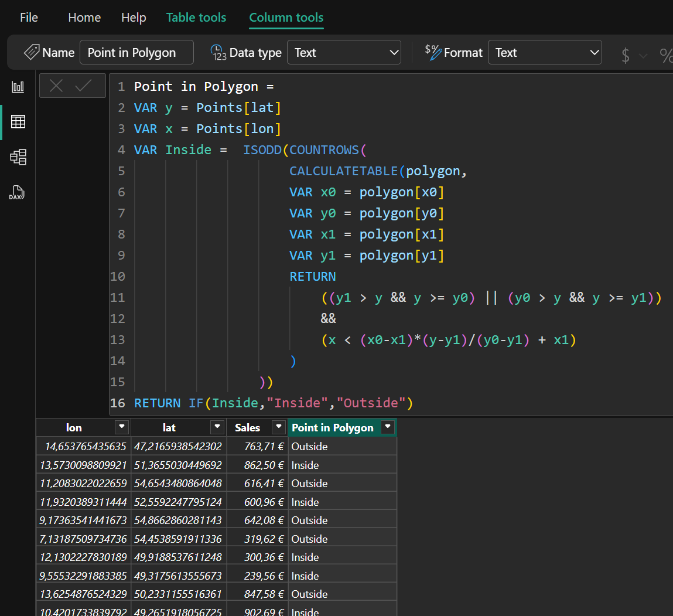Open the DAX query view icon
This screenshot has height=616, width=673.
(x=18, y=192)
